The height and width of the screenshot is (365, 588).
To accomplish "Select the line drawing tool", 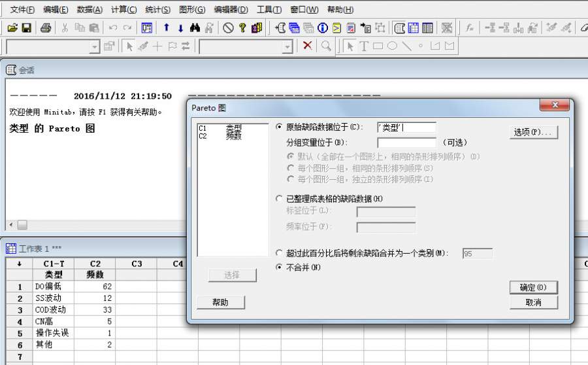I will (x=406, y=46).
